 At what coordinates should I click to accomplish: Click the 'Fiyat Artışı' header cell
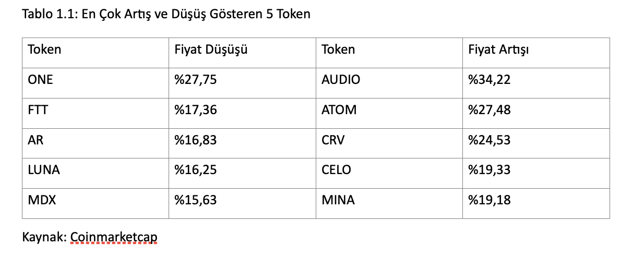pos(536,53)
